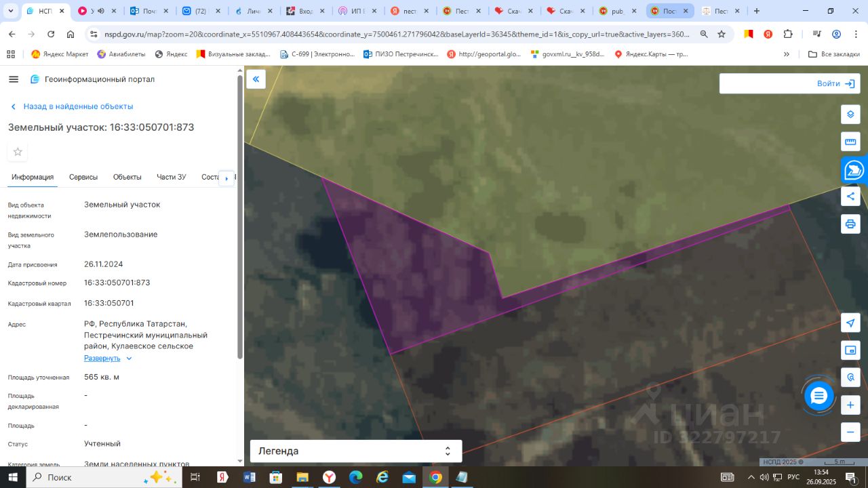Click the Геоинформационный портал logo title
This screenshot has width=868, height=488.
92,79
